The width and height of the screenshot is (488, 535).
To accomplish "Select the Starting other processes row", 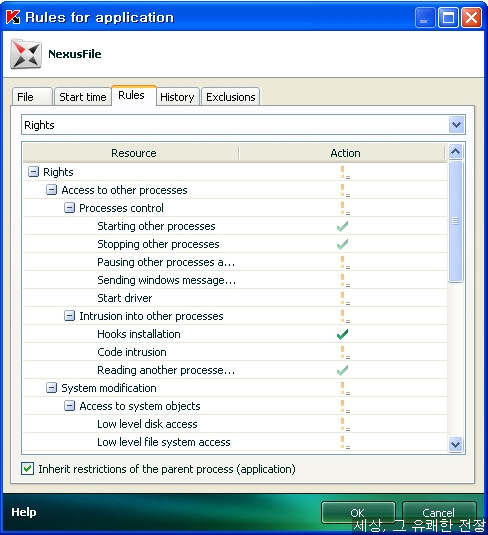I will [x=235, y=226].
